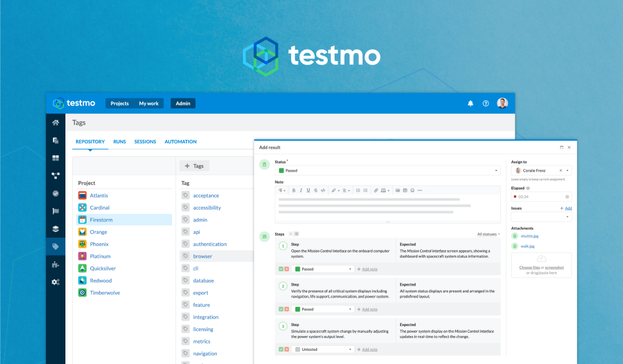Viewport: 623px width, 364px height.
Task: Click the Choose files link
Action: pos(529,268)
